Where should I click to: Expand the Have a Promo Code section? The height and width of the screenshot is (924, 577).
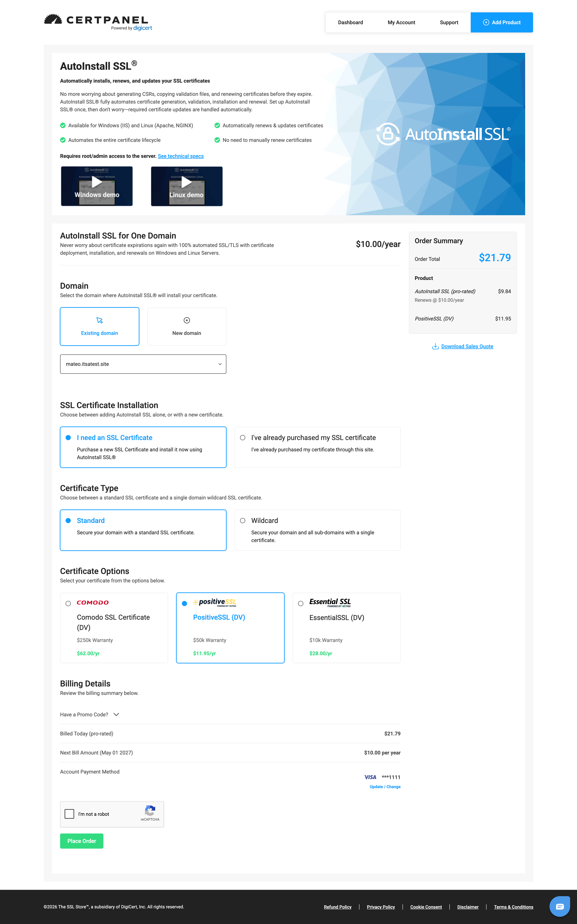(x=90, y=714)
